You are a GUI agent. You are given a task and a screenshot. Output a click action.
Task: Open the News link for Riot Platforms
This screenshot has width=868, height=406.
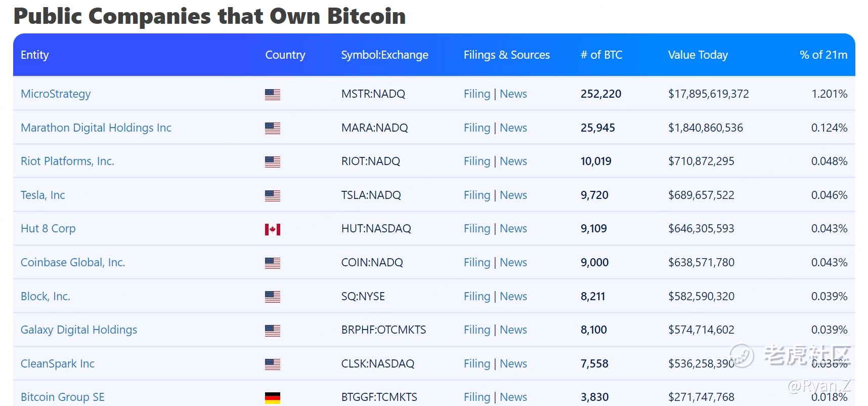513,161
